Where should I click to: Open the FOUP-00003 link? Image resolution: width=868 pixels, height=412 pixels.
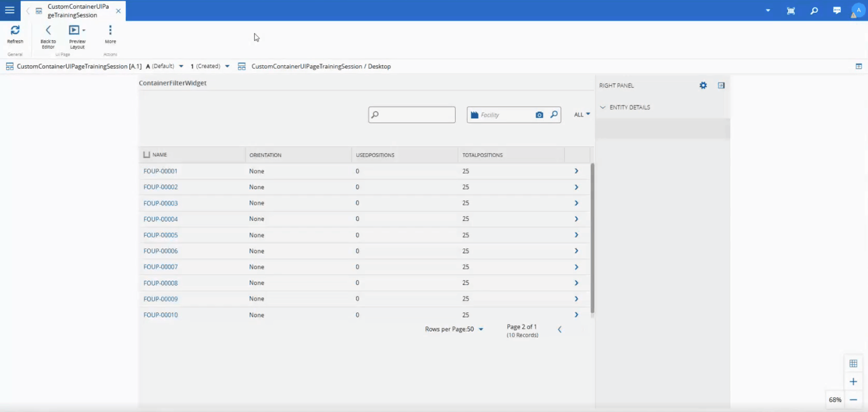click(x=160, y=203)
